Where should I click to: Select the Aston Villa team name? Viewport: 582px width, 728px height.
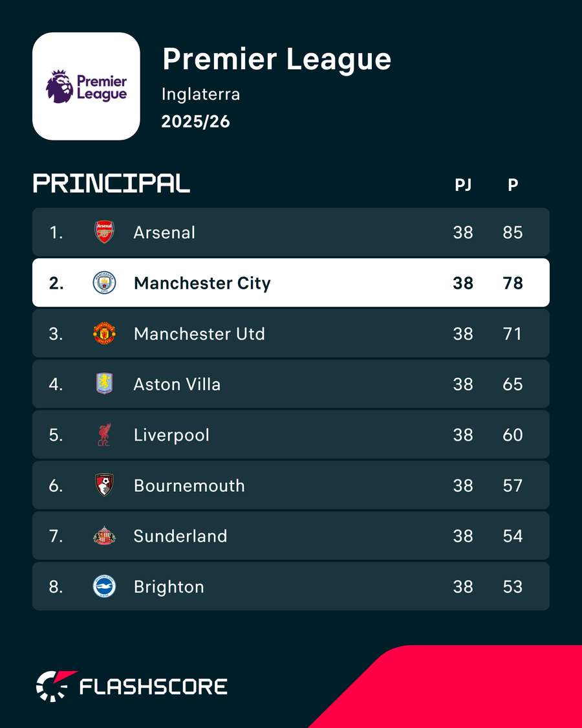pyautogui.click(x=177, y=384)
